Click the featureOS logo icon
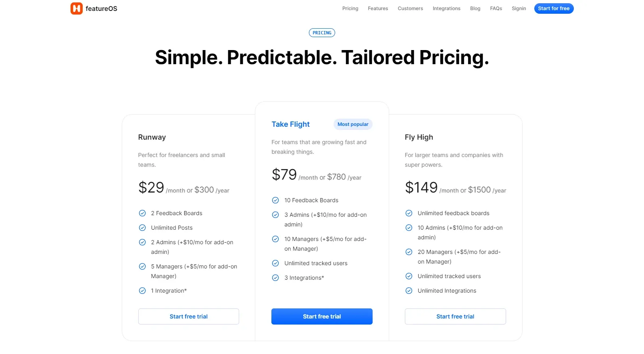644x354 pixels. (76, 8)
